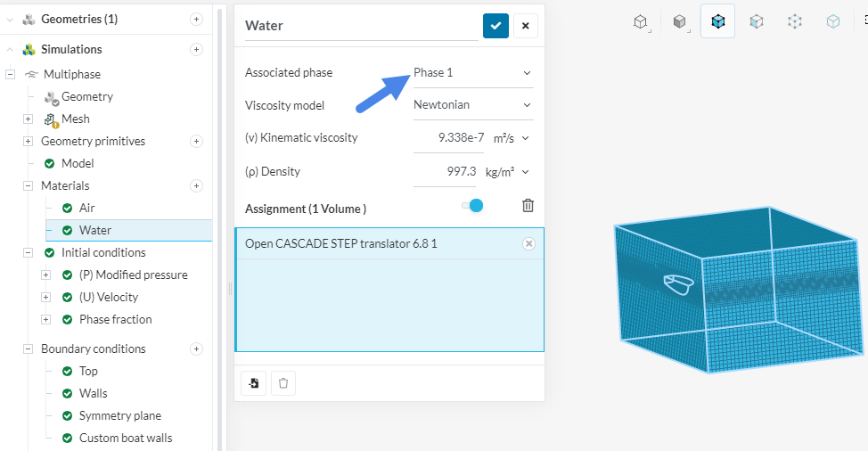Click the import material icon at panel bottom
This screenshot has height=451, width=868.
[254, 383]
